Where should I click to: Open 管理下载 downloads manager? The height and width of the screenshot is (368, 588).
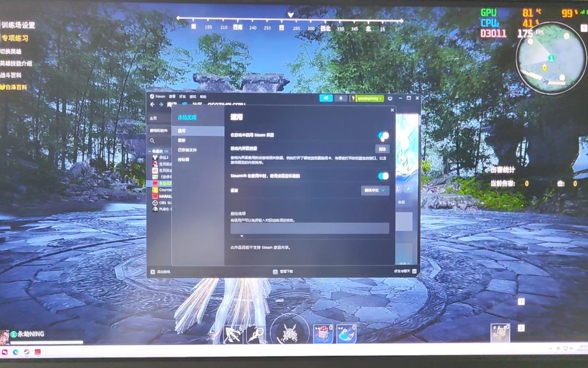pyautogui.click(x=283, y=272)
